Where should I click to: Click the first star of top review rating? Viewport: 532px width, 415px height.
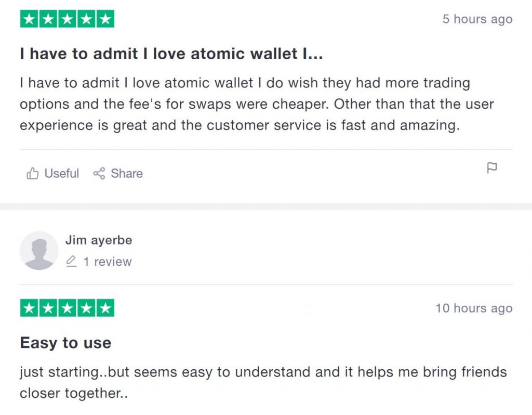[29, 19]
